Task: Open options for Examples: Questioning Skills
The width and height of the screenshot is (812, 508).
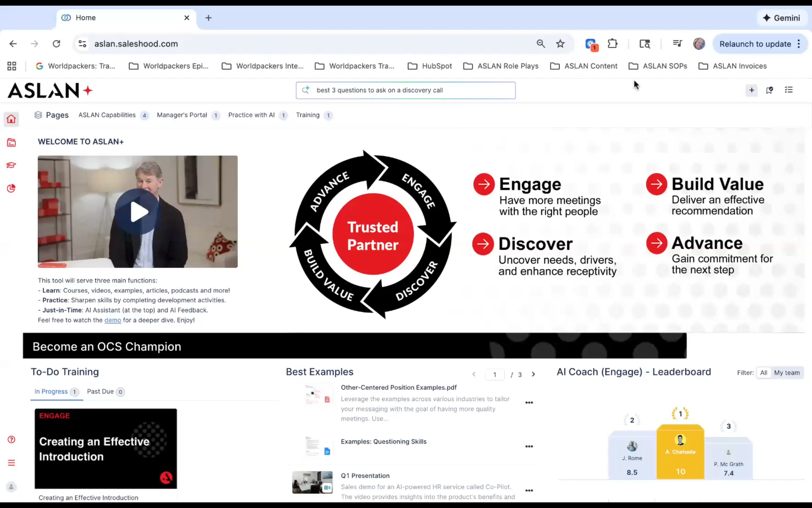Action: click(529, 446)
